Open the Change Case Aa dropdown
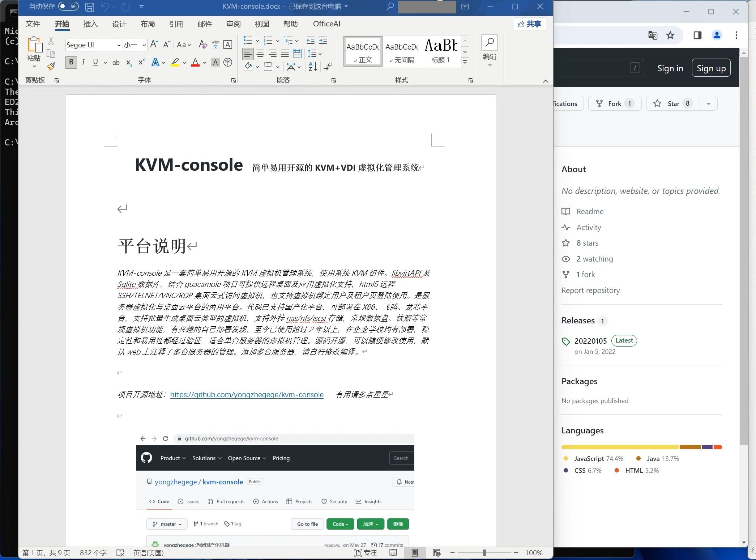Viewport: 756px width, 560px height. pos(184,44)
